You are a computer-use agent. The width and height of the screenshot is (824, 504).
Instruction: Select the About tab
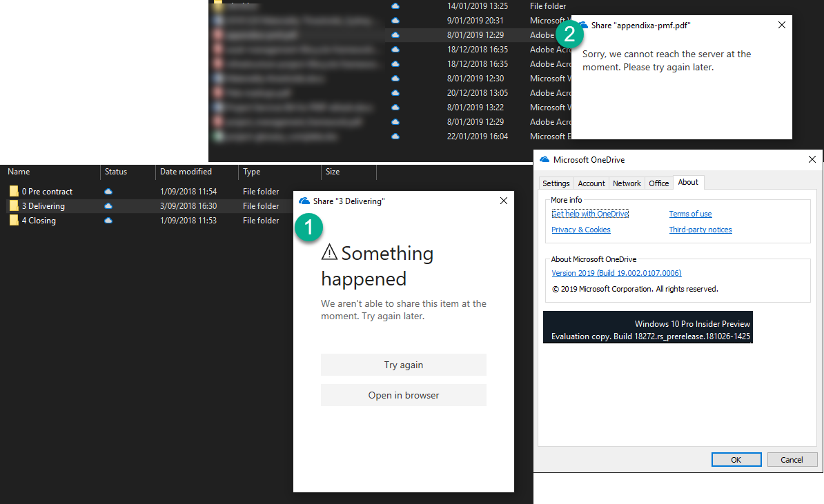(688, 182)
